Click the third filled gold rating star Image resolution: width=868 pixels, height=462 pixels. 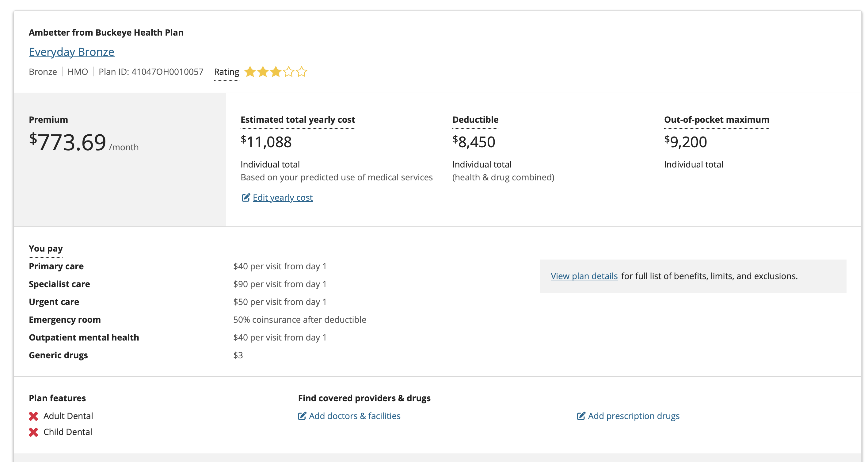tap(276, 72)
